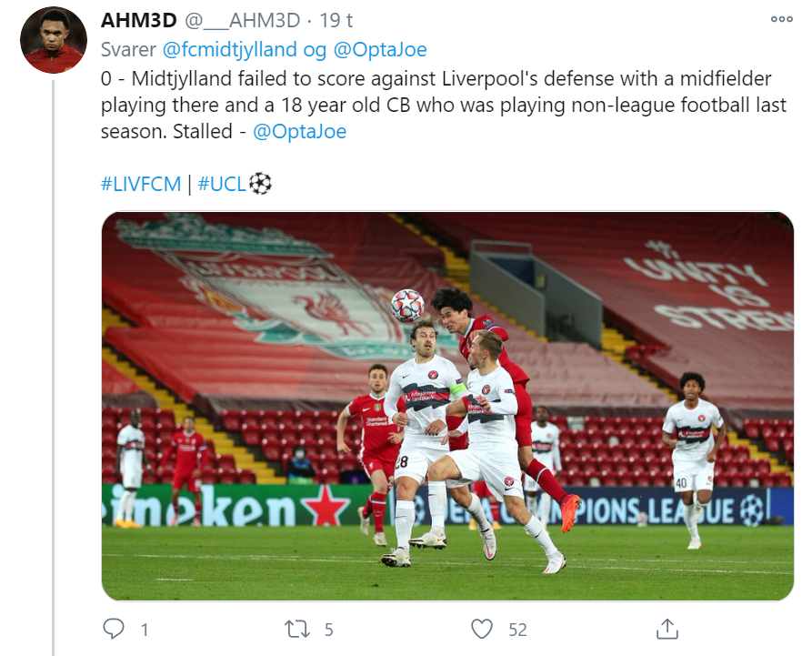Open the 19 t timestamp link
The image size is (812, 656).
click(336, 20)
